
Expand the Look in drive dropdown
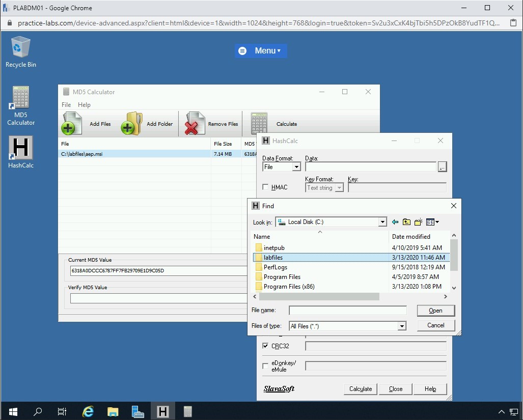click(382, 222)
